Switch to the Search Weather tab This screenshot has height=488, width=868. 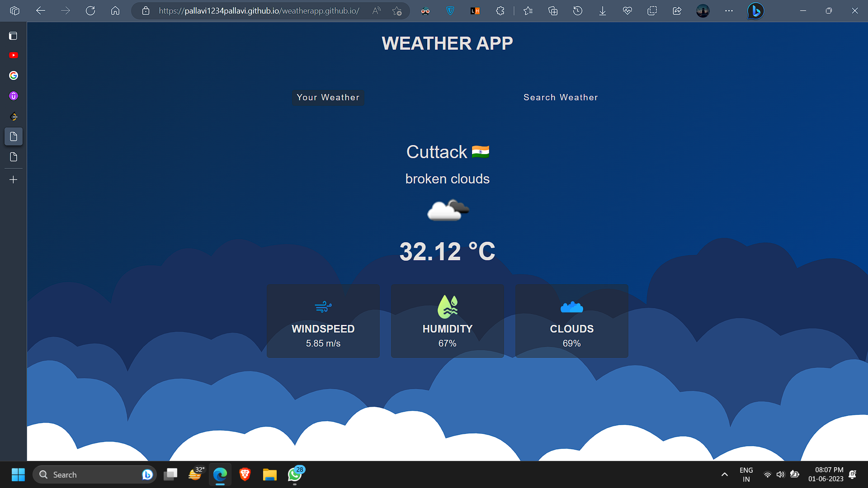(x=560, y=98)
